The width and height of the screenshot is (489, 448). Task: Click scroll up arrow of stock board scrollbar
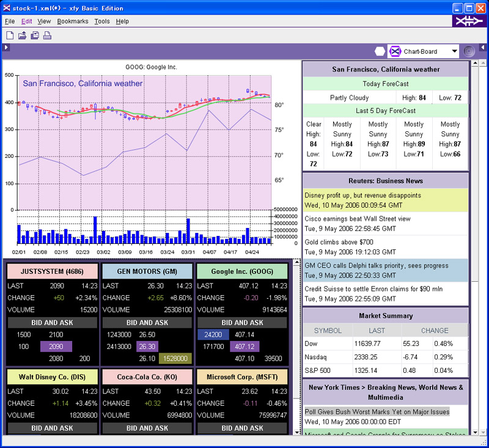click(297, 262)
